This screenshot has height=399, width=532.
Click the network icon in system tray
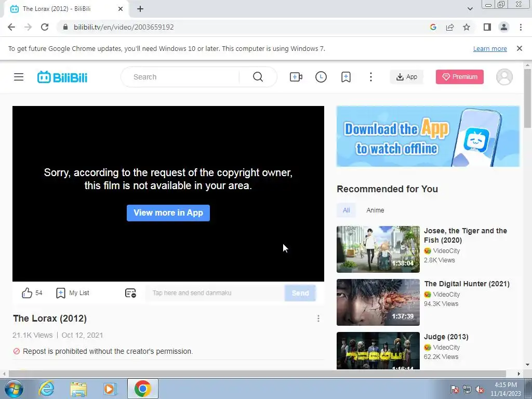tap(467, 389)
